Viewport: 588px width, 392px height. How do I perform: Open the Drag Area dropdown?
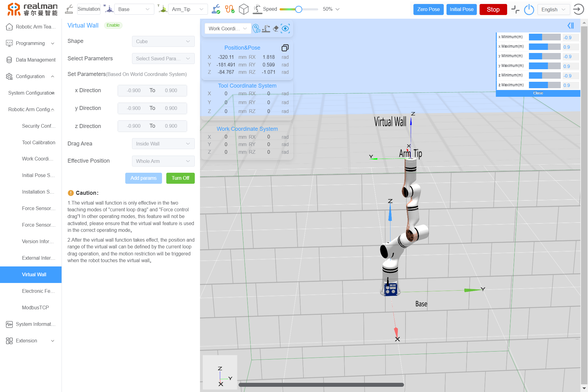(163, 144)
